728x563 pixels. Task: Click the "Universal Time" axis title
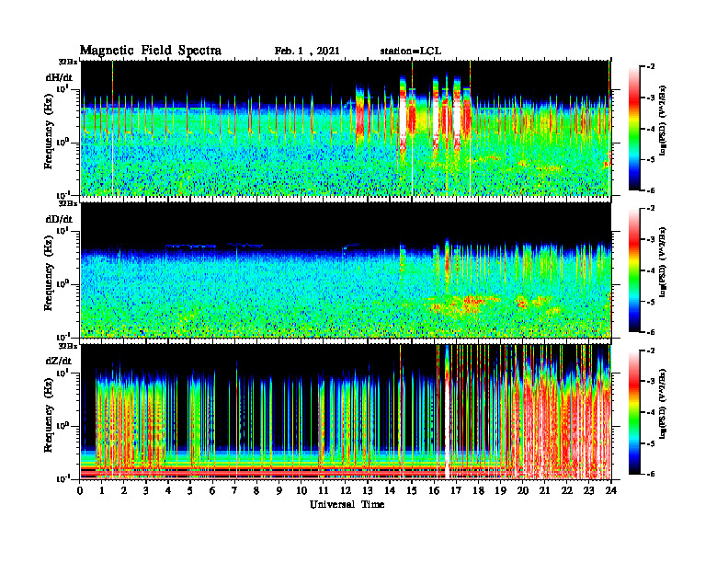pos(347,504)
